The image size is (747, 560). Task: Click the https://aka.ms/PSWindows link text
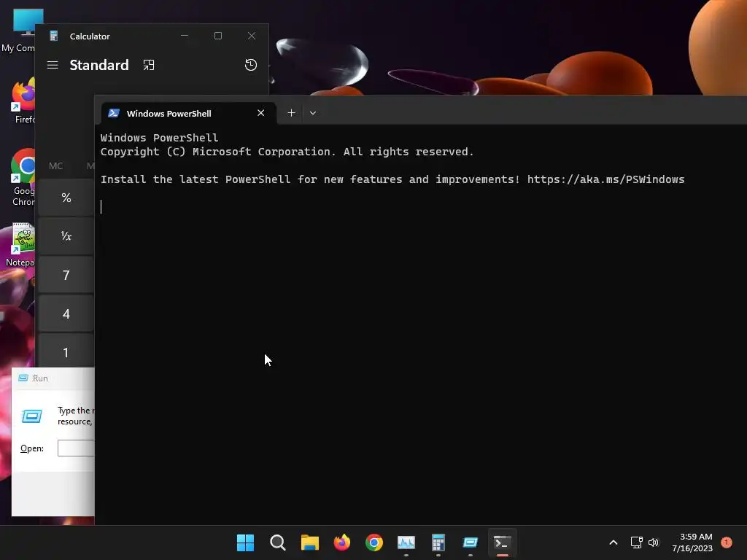605,179
